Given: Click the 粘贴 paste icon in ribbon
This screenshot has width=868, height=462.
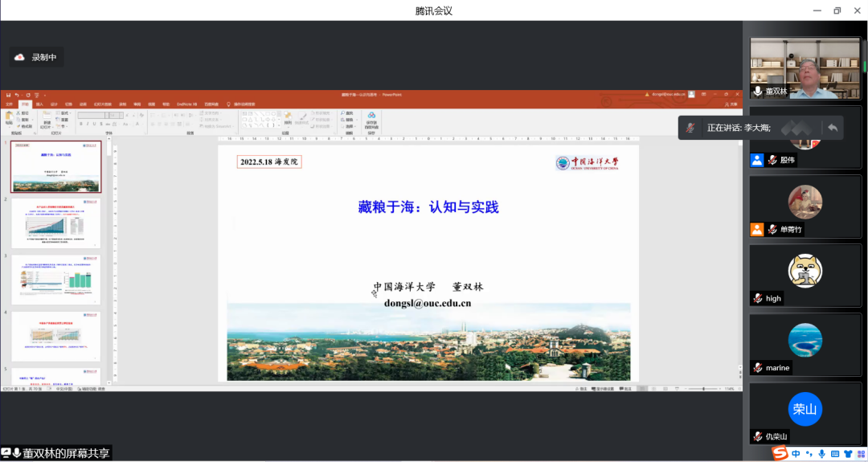Looking at the screenshot, I should pos(9,117).
